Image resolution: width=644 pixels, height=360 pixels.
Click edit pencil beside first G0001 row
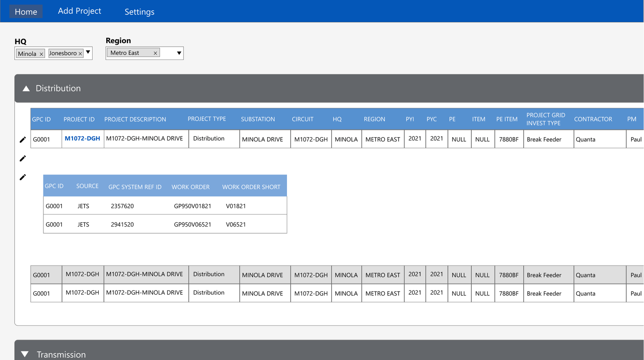(23, 140)
